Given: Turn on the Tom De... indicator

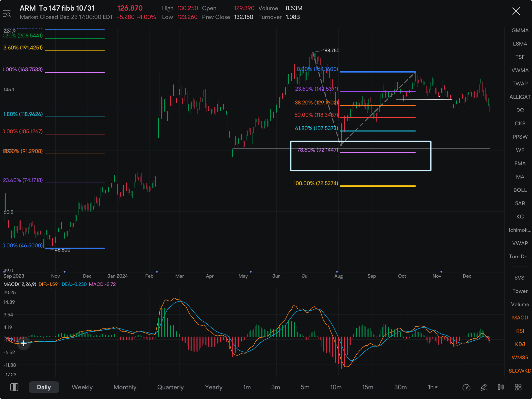Looking at the screenshot, I should 520,257.
